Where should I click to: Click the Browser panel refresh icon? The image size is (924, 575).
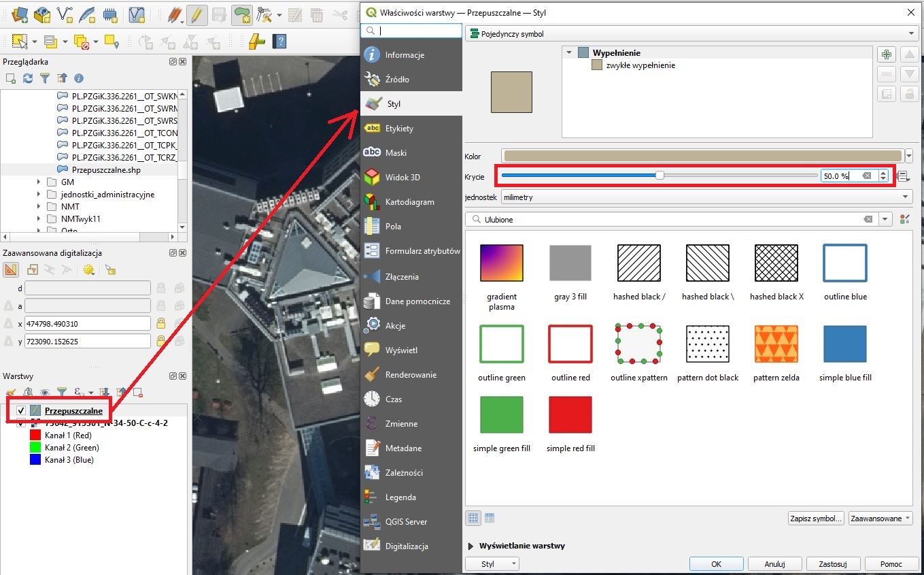click(28, 78)
